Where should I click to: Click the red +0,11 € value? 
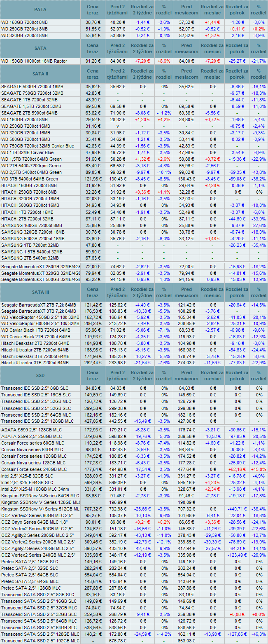click(x=237, y=29)
